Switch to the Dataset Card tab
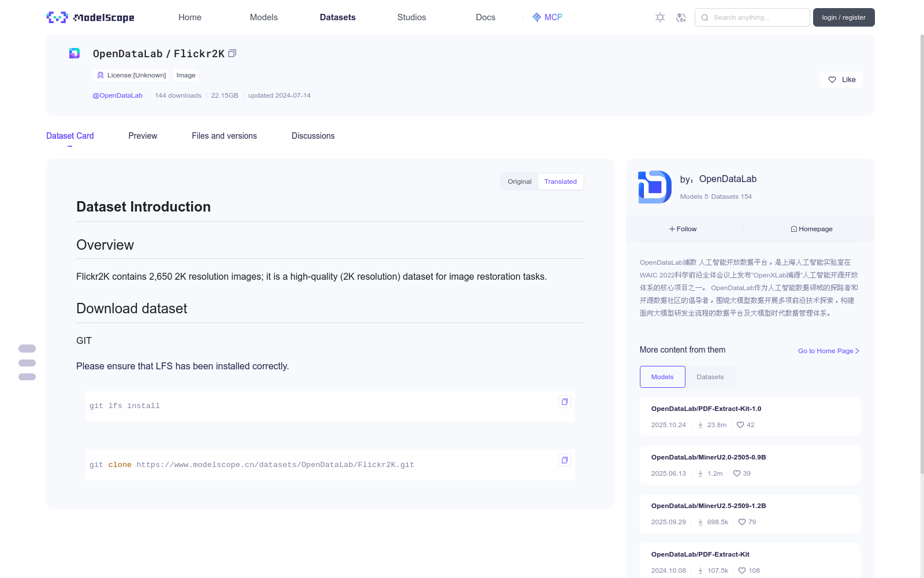 pyautogui.click(x=70, y=136)
